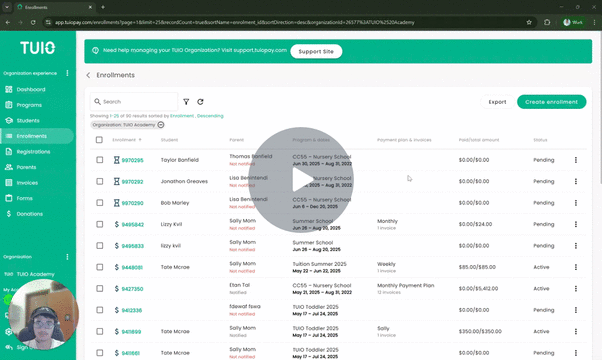
Task: Click the Forms sidebar icon
Action: click(9, 198)
